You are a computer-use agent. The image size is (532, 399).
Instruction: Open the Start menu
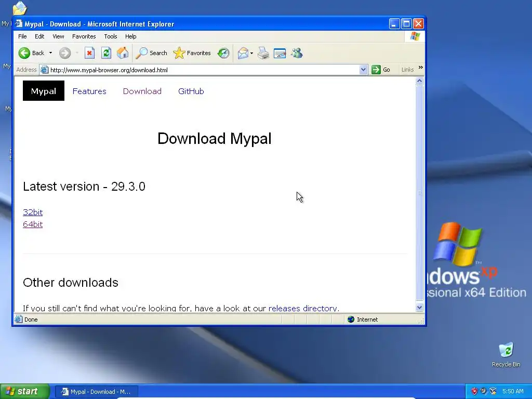(x=25, y=391)
